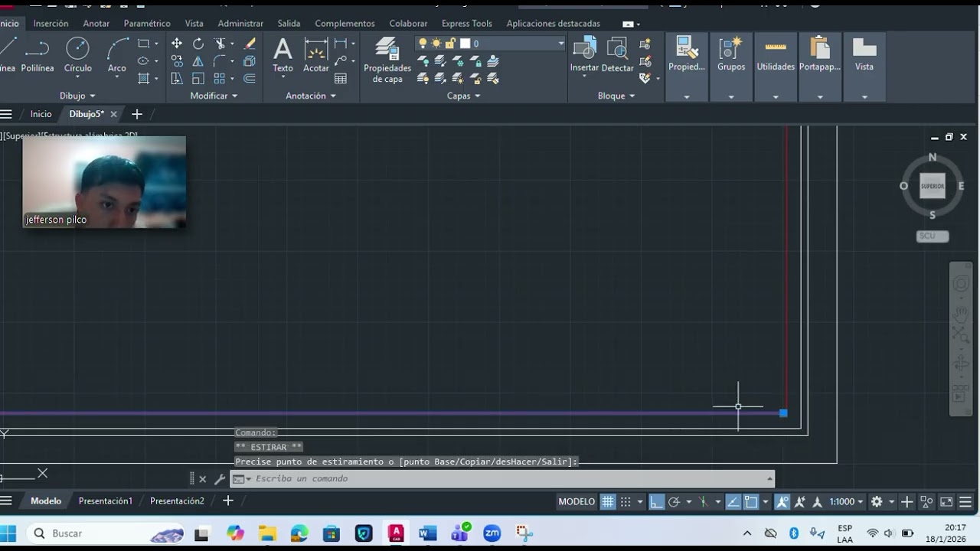980x551 pixels.
Task: Toggle Ortho mode in status bar
Action: click(x=657, y=502)
